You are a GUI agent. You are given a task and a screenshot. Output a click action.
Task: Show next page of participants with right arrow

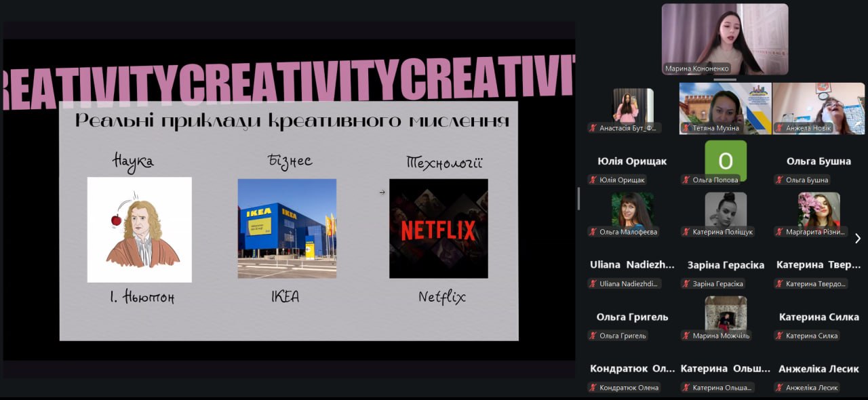point(858,238)
